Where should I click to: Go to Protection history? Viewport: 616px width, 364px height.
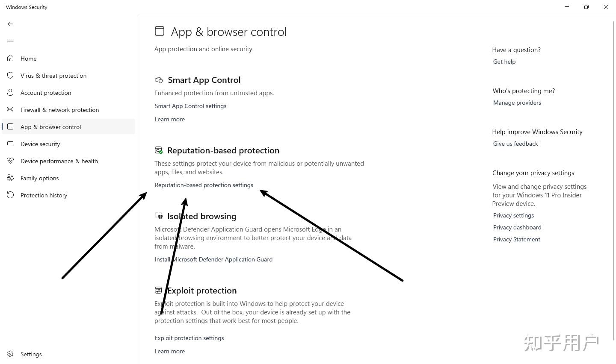[44, 195]
